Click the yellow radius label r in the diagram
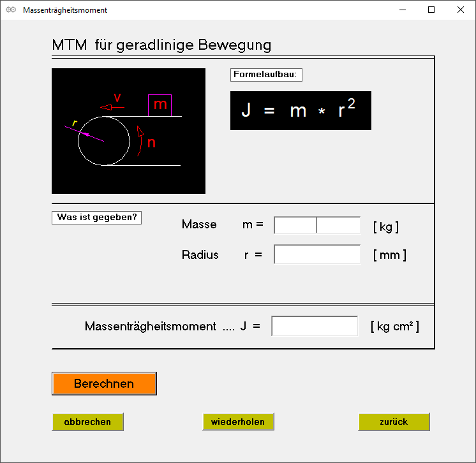The image size is (476, 463). coord(75,123)
